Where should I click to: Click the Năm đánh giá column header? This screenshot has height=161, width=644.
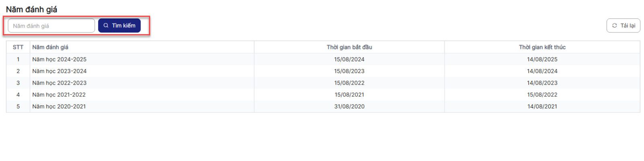coord(50,47)
